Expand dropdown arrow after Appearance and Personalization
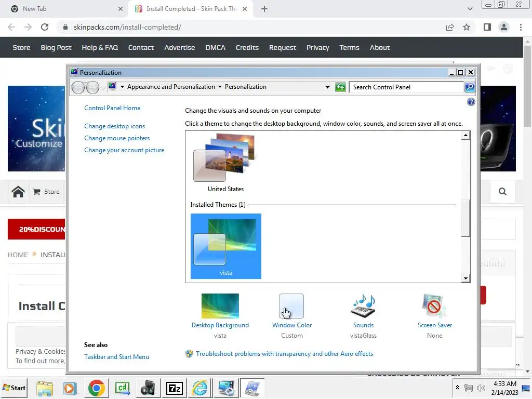 click(220, 87)
